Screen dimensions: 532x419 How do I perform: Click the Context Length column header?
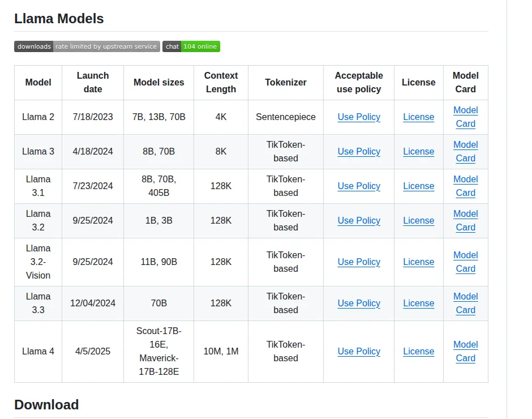click(x=221, y=83)
